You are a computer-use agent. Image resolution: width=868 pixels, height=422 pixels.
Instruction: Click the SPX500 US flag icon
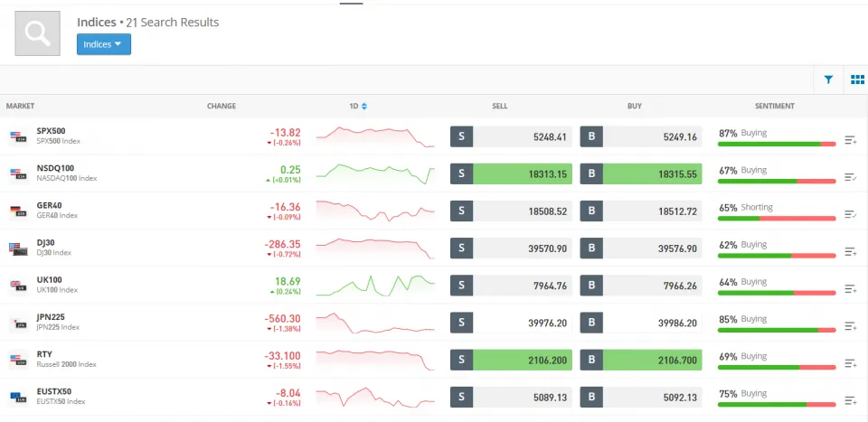click(x=18, y=136)
